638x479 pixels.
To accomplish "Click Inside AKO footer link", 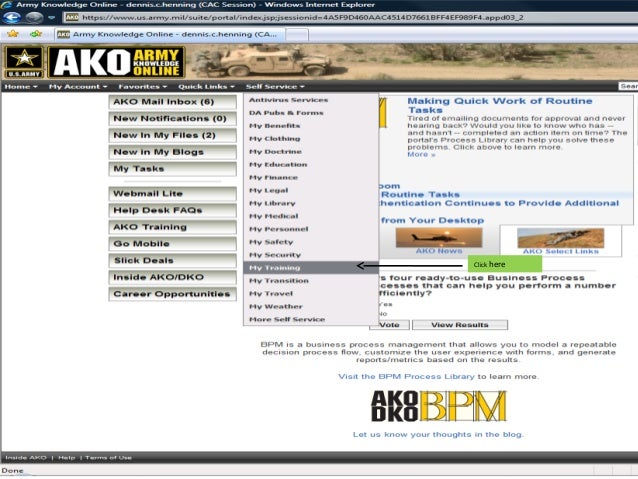I will pos(26,457).
